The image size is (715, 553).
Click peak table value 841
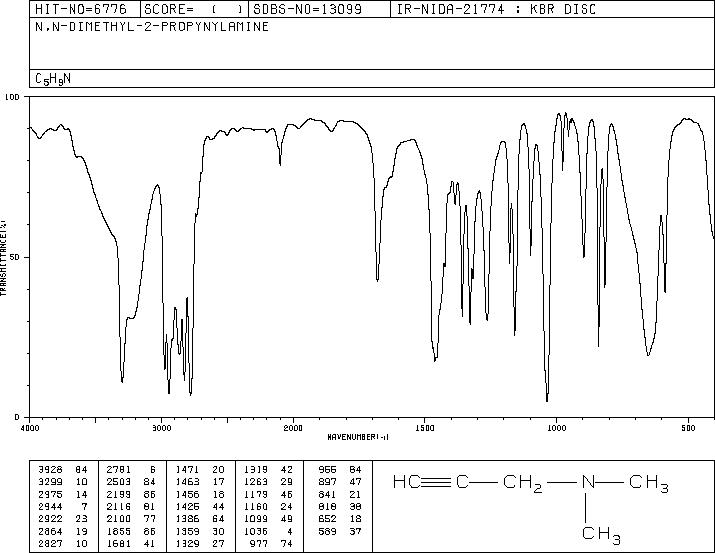coord(327,494)
